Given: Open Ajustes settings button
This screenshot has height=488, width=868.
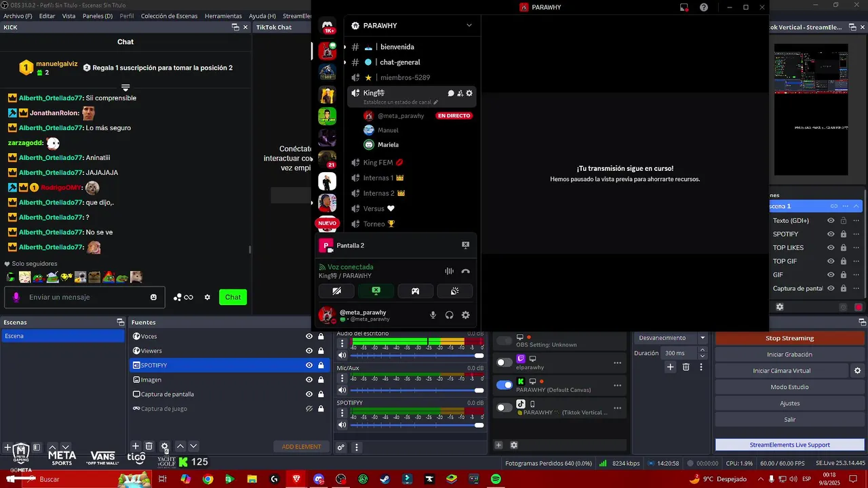Looking at the screenshot, I should coord(789,403).
